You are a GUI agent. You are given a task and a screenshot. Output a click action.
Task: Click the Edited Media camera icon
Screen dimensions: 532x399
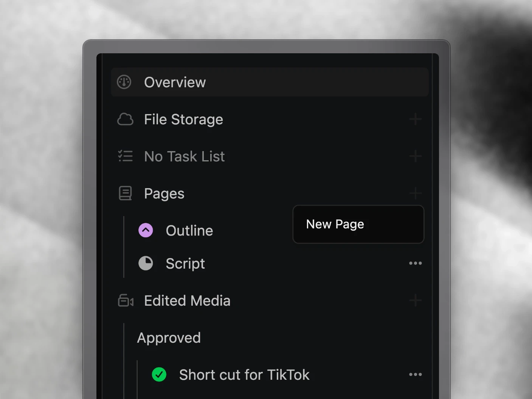pos(126,301)
